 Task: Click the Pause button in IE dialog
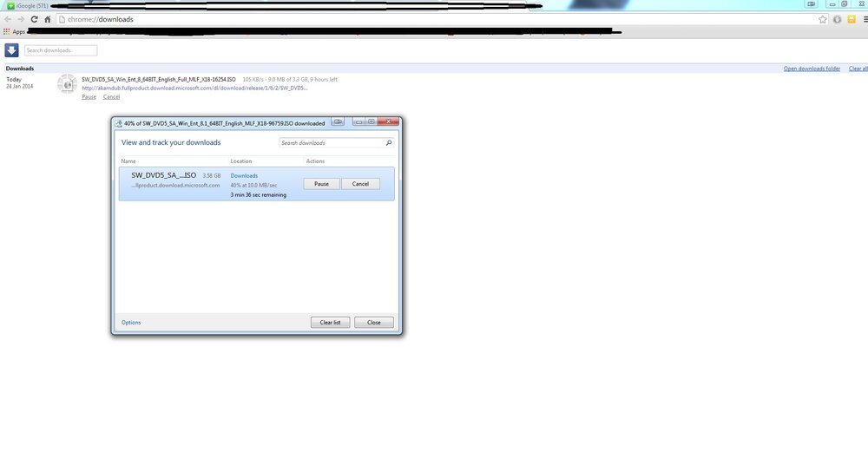click(x=322, y=184)
